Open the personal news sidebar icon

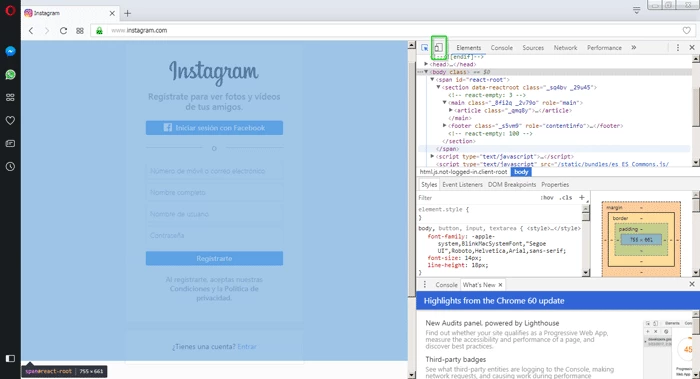10,144
